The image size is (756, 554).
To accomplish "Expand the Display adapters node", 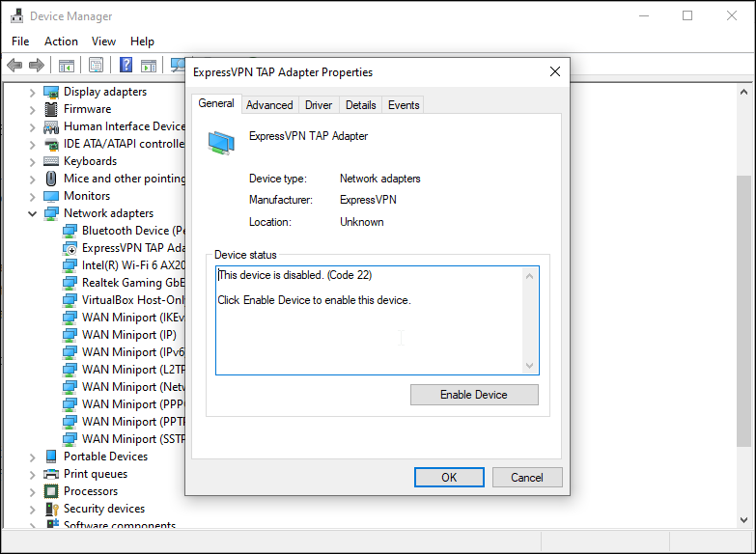I will (32, 92).
